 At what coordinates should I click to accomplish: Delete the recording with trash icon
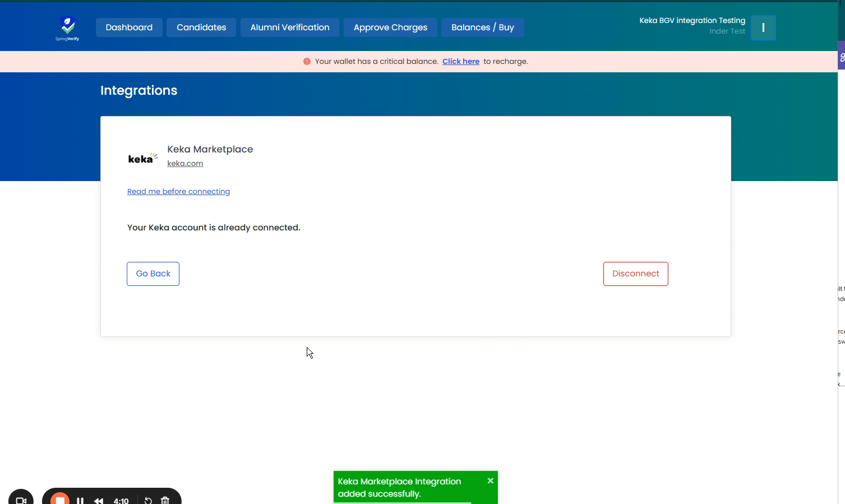165,500
